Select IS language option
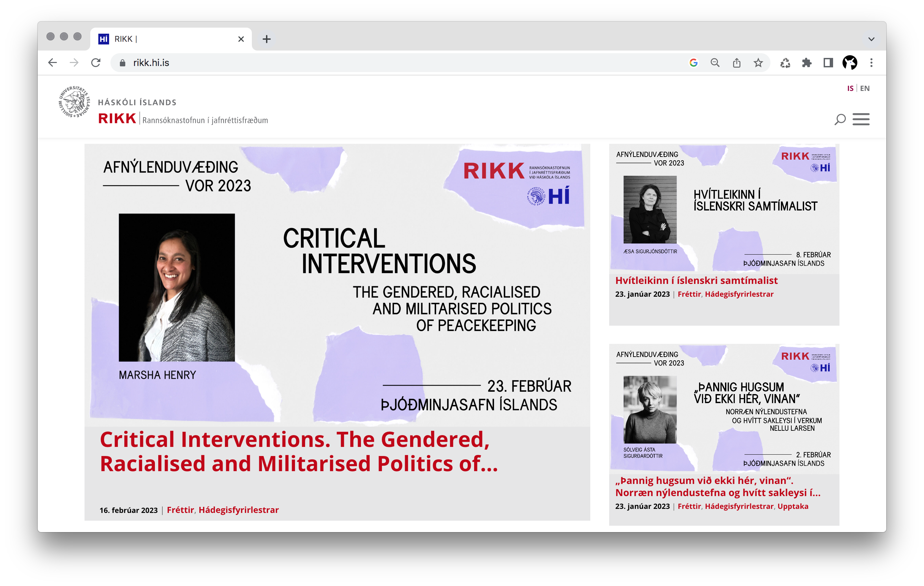924x586 pixels. [x=850, y=88]
